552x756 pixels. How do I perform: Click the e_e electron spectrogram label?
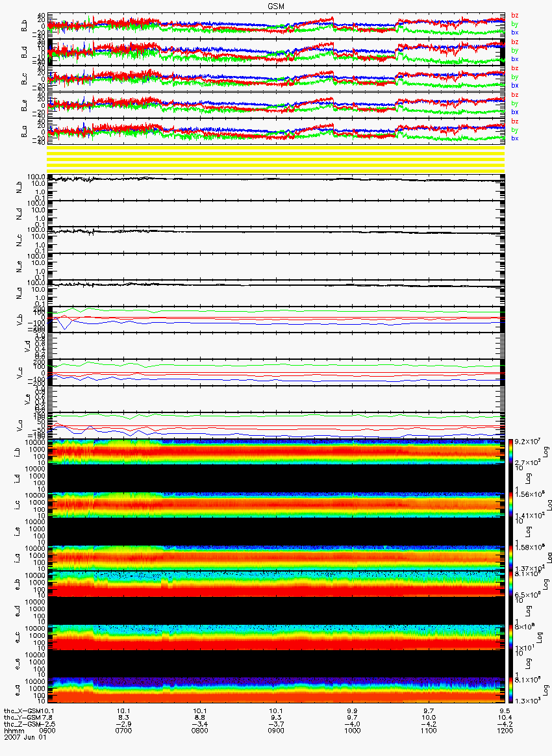[18, 664]
